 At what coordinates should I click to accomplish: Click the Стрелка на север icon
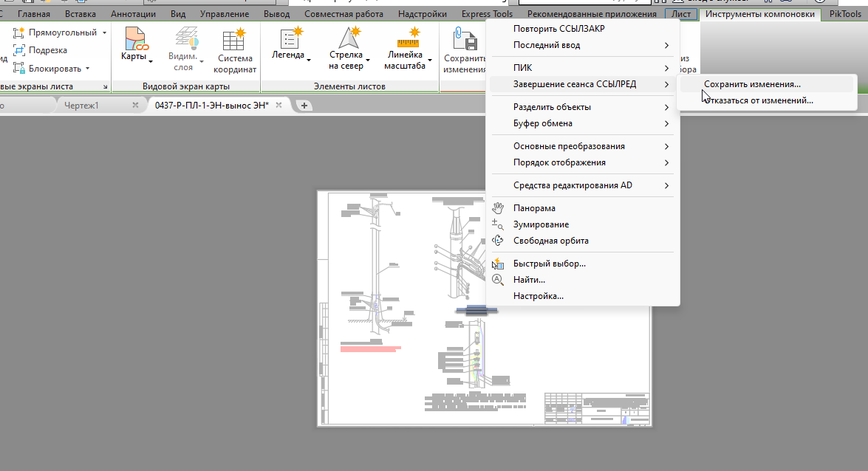pos(349,38)
